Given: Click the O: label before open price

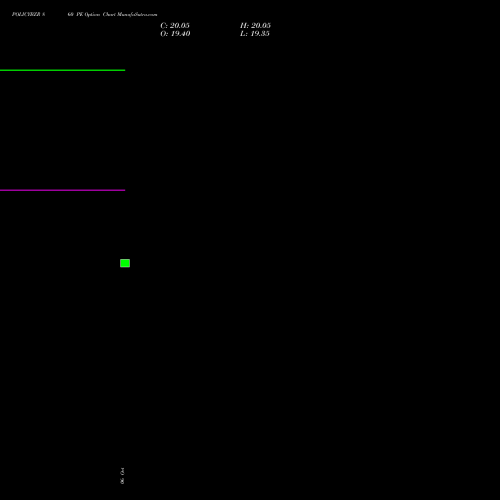Looking at the screenshot, I should point(164,33).
